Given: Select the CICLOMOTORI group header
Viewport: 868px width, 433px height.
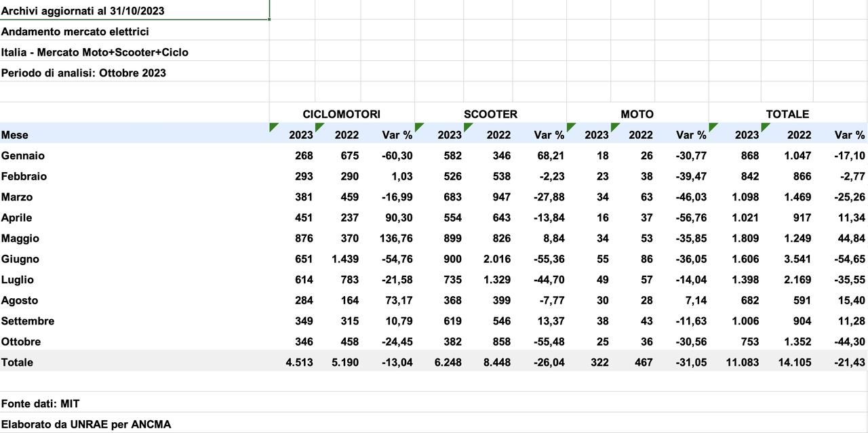Looking at the screenshot, I should (x=342, y=114).
